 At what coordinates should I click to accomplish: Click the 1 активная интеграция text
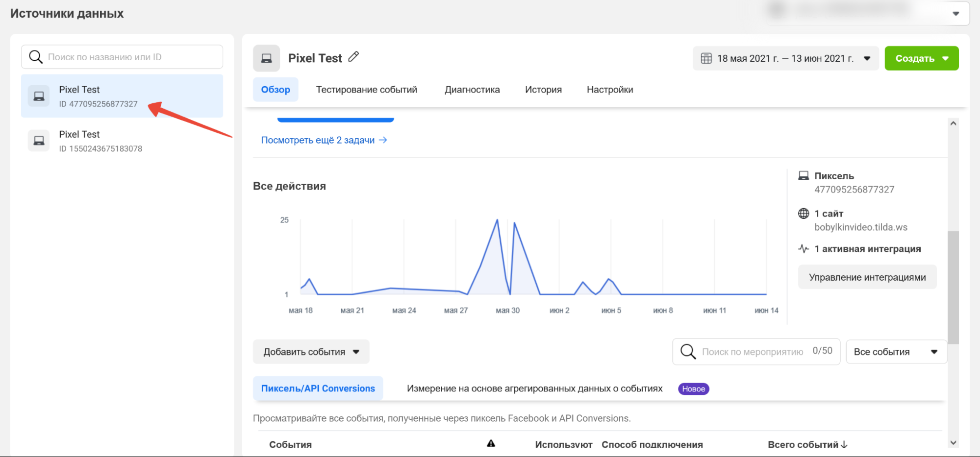pyautogui.click(x=867, y=249)
